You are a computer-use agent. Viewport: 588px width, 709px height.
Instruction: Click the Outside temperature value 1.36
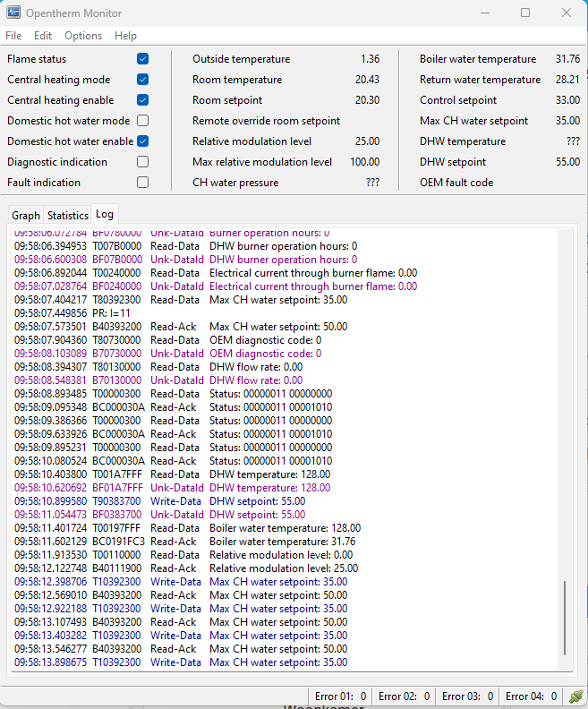point(371,59)
